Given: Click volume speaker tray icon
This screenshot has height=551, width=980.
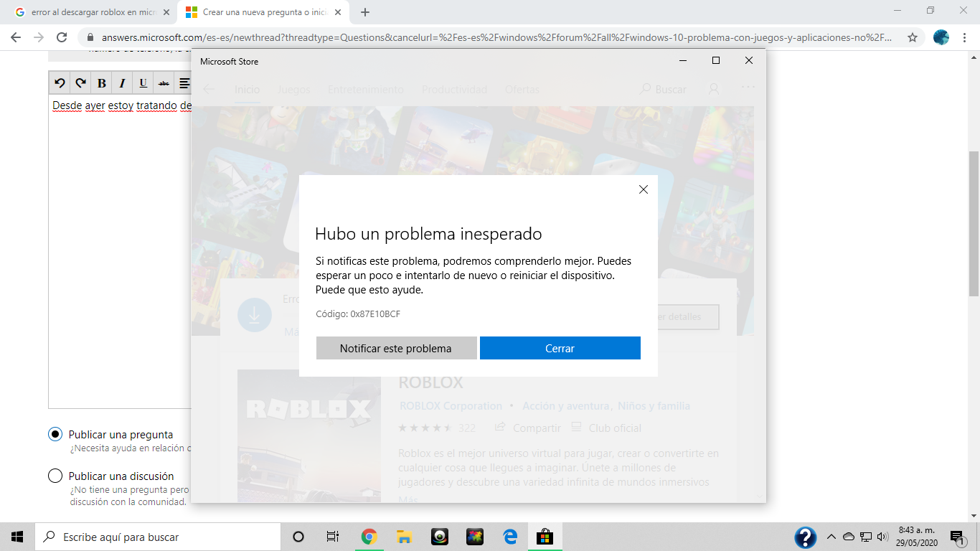Looking at the screenshot, I should [x=882, y=537].
